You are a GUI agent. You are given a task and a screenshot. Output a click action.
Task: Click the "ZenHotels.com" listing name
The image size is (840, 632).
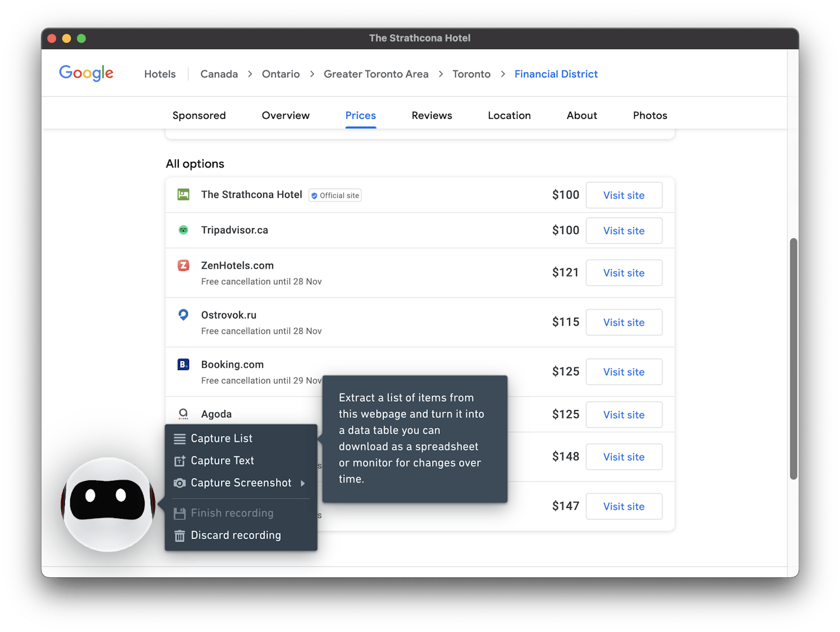coord(238,266)
